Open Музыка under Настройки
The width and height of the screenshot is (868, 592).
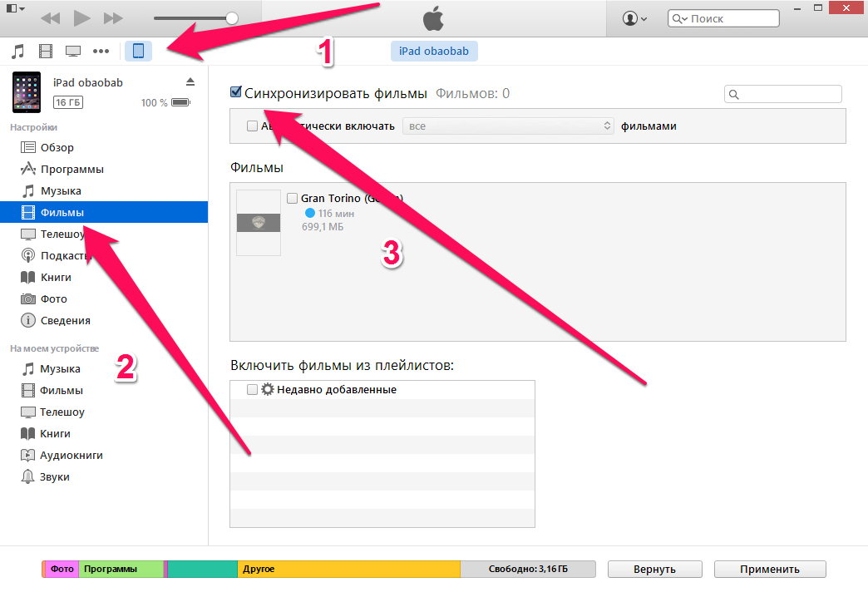pyautogui.click(x=104, y=190)
